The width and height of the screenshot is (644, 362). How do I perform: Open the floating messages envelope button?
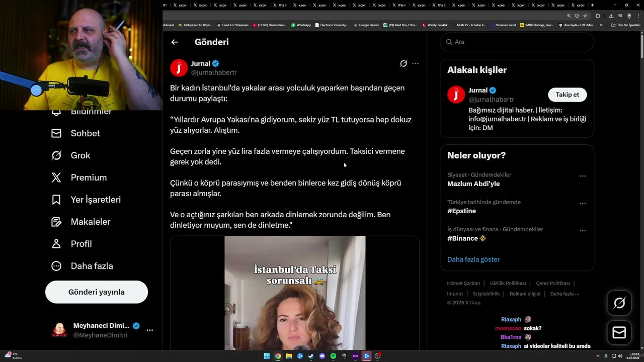pyautogui.click(x=619, y=333)
